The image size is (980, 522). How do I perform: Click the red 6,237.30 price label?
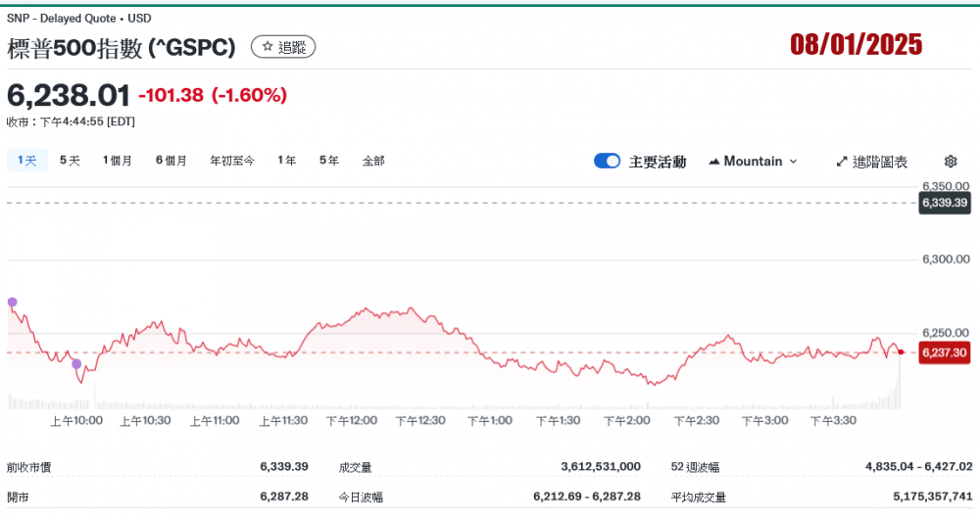[944, 353]
